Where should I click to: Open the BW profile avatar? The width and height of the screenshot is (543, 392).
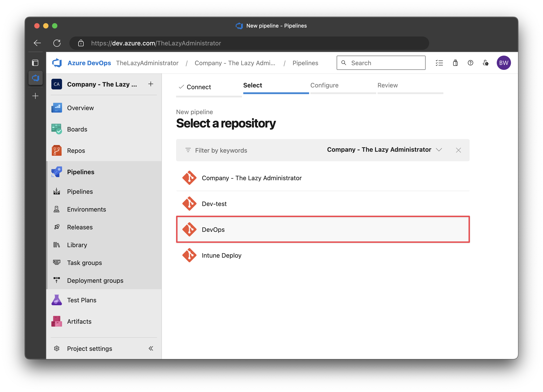503,63
